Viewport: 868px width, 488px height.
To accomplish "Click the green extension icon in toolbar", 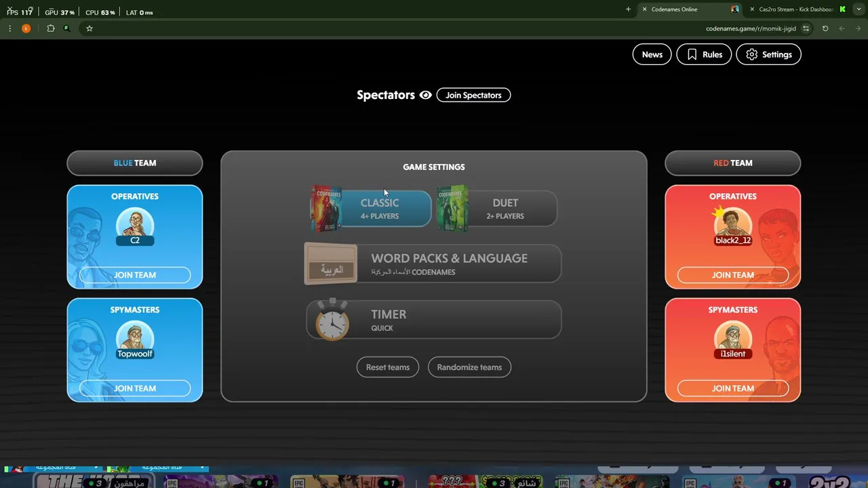I will click(66, 28).
